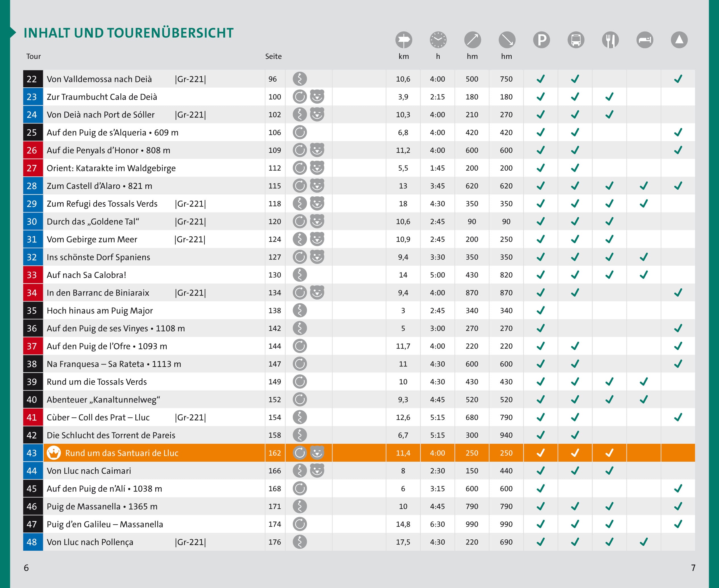Click the family-friendly bear icon for tour 23
The height and width of the screenshot is (588, 719).
pos(317,96)
